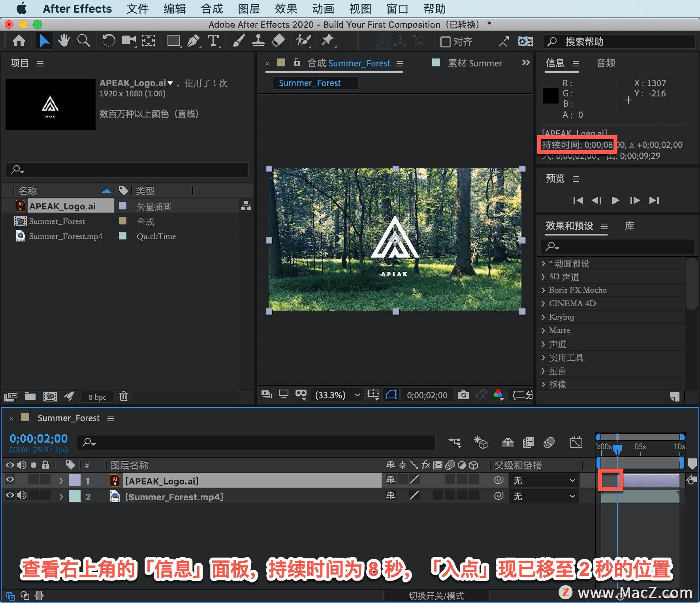The image size is (700, 603).
Task: Select the Rectangle shape tool
Action: click(x=173, y=41)
